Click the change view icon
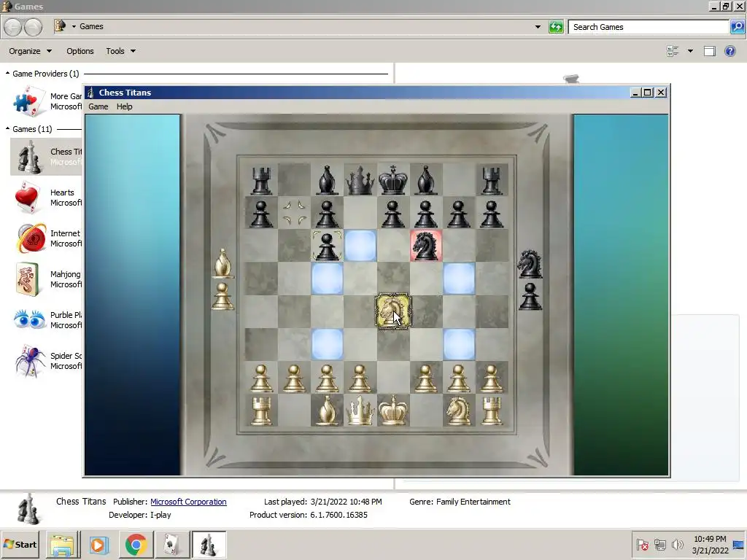Viewport: 747px width, 560px height. pyautogui.click(x=673, y=51)
